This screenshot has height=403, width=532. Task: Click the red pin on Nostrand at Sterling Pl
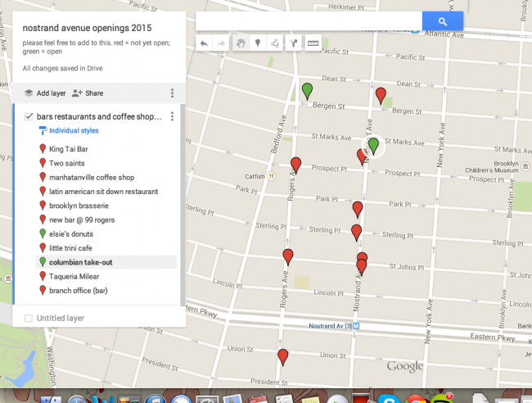point(356,233)
